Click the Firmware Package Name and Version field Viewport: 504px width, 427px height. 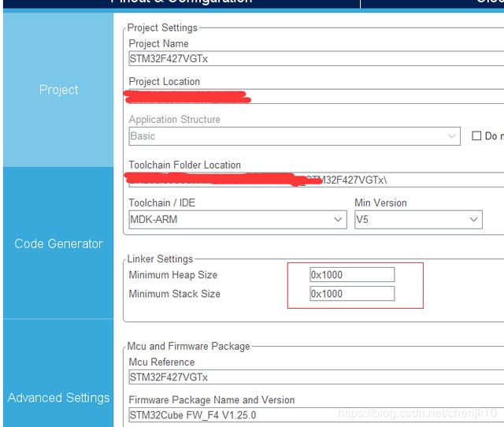[317, 414]
